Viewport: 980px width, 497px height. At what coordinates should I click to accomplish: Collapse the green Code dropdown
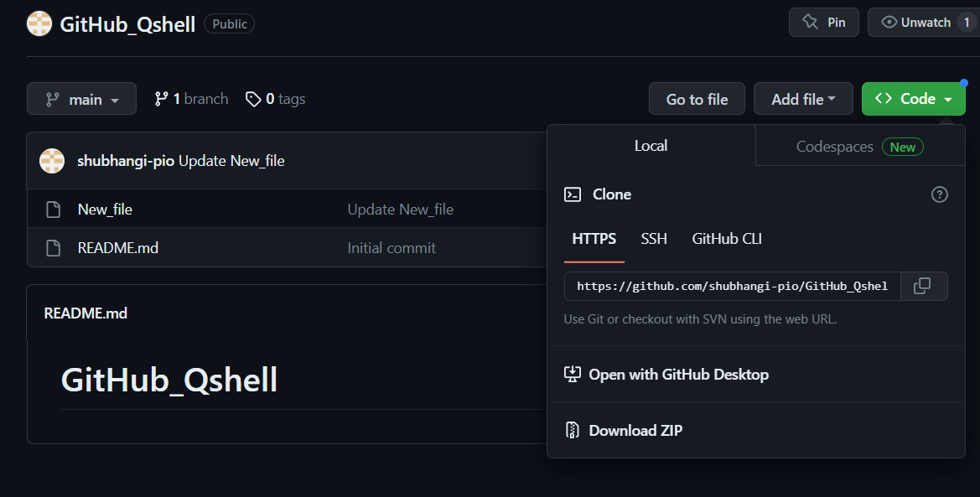[x=913, y=99]
